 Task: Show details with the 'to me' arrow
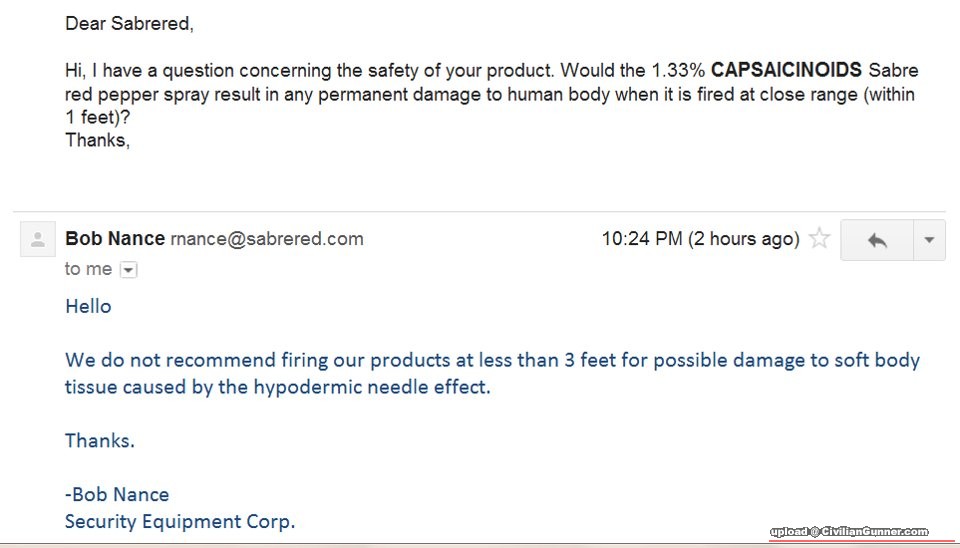pyautogui.click(x=128, y=269)
